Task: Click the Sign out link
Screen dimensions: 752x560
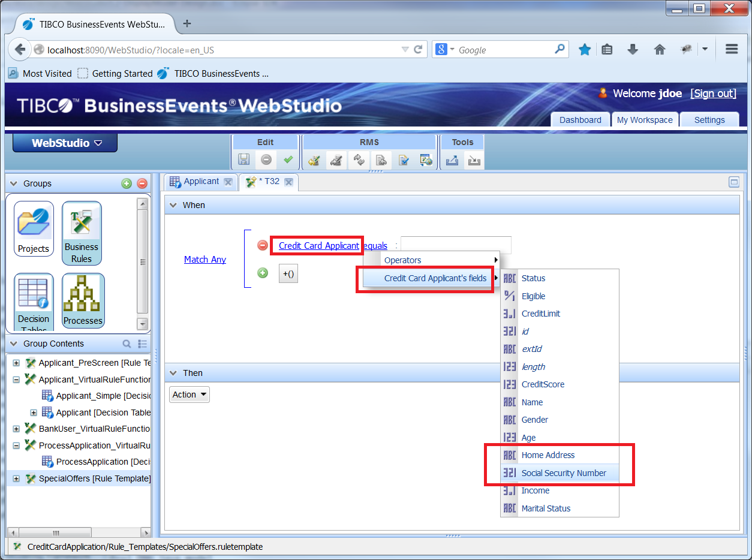Action: 713,94
